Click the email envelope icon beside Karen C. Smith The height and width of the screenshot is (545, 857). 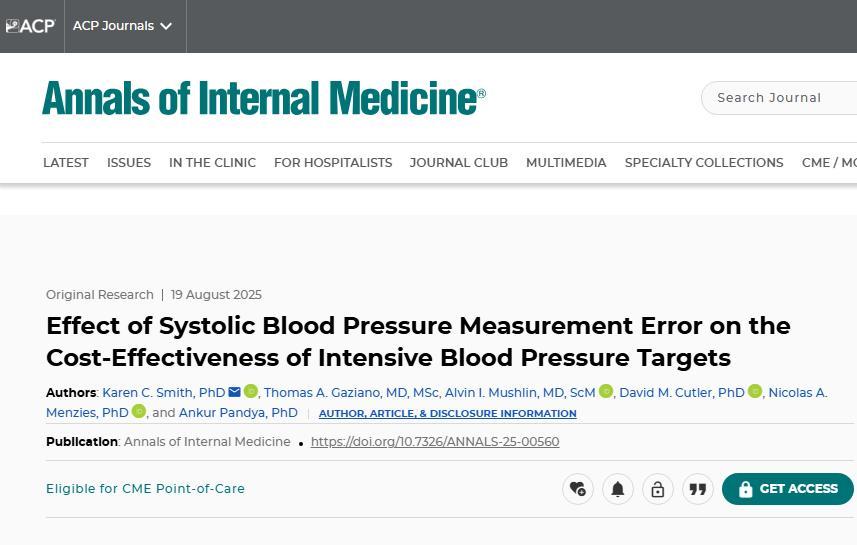[x=235, y=392]
